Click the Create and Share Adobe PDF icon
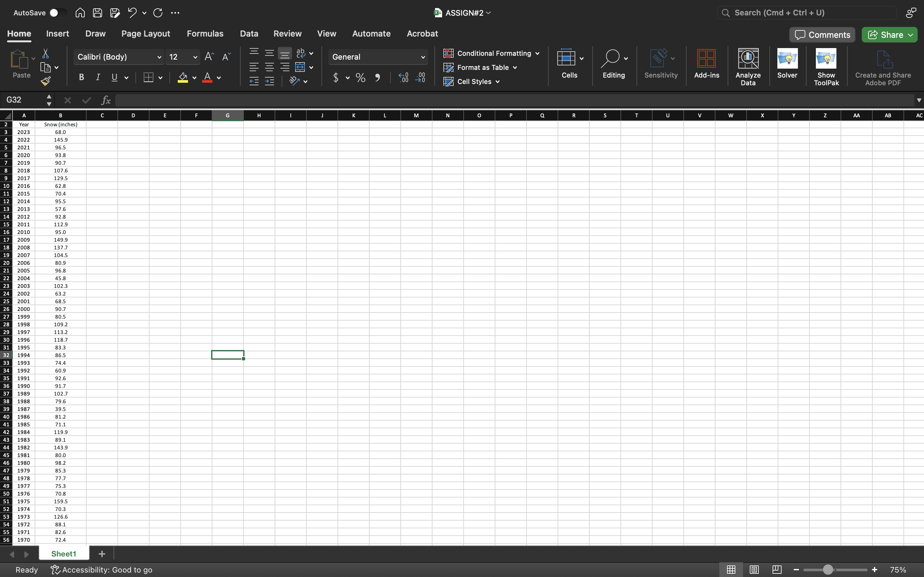 (882, 64)
